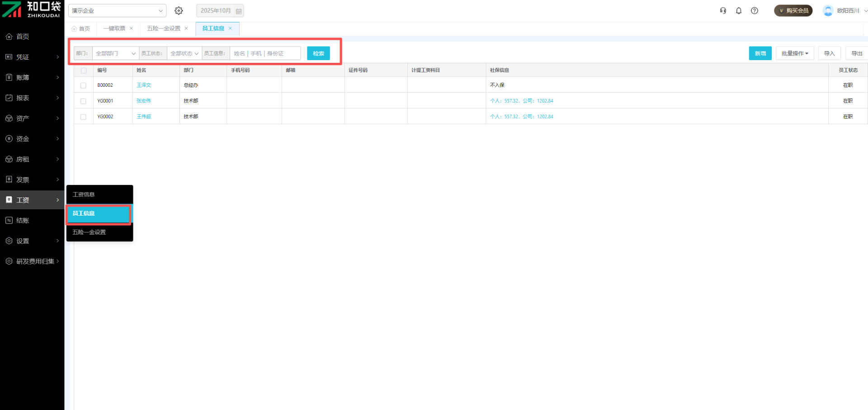Click the settings gear icon beside company selector
This screenshot has width=868, height=410.
tap(179, 10)
